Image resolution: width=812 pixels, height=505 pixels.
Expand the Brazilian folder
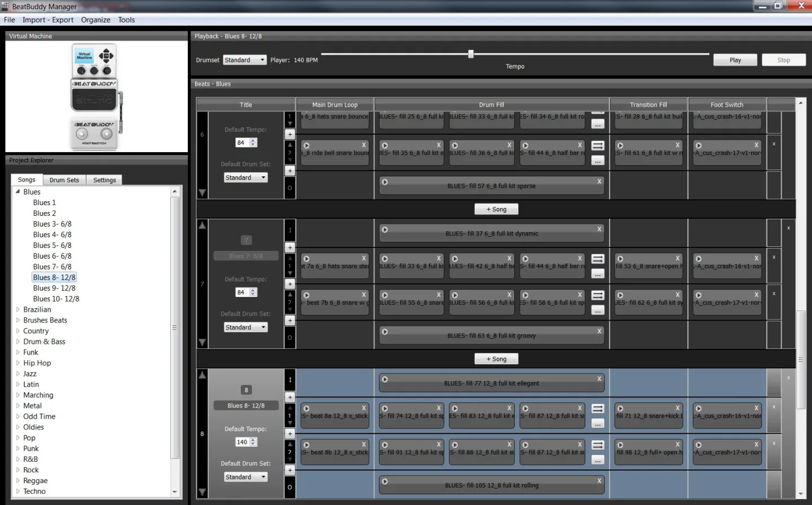[18, 309]
